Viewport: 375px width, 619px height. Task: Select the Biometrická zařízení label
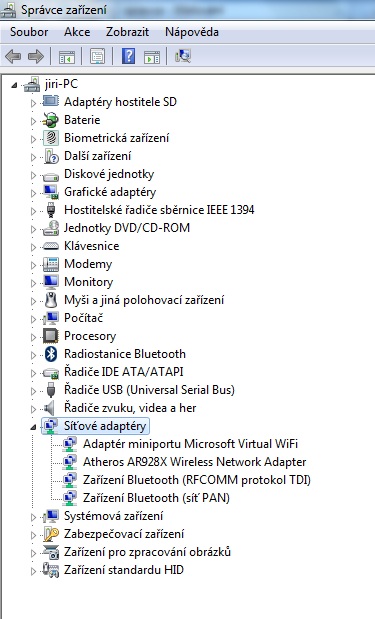click(116, 138)
